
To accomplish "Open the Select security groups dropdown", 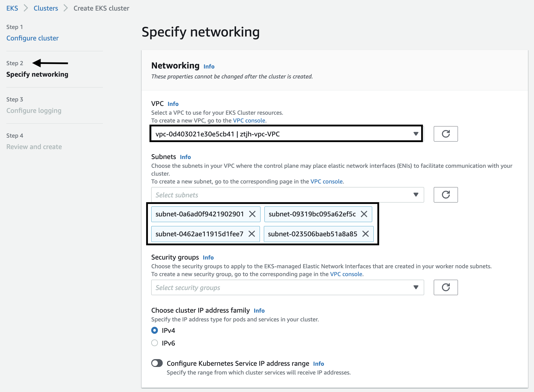I will [x=287, y=287].
